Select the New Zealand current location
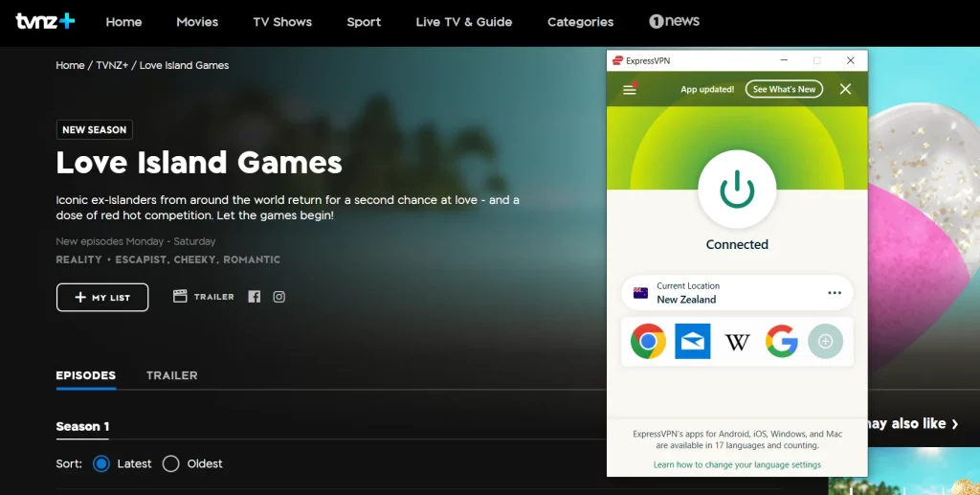 (x=737, y=293)
